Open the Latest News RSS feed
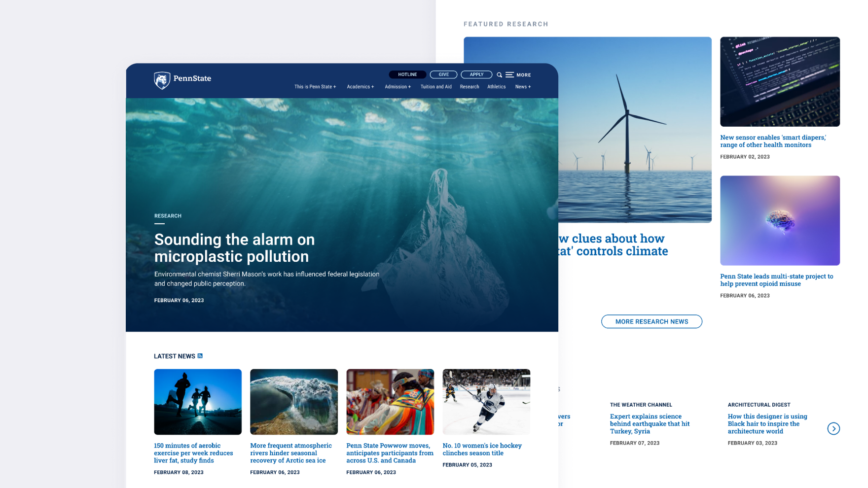This screenshot has width=868, height=488. point(200,356)
